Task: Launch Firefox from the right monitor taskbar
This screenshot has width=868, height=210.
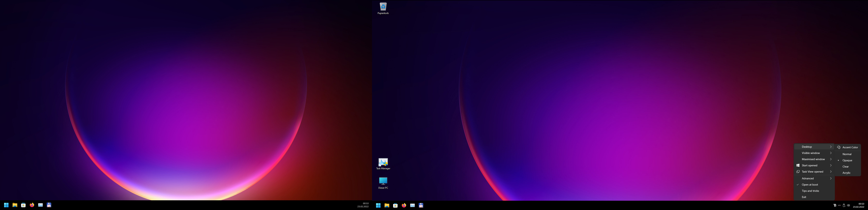Action: point(404,205)
